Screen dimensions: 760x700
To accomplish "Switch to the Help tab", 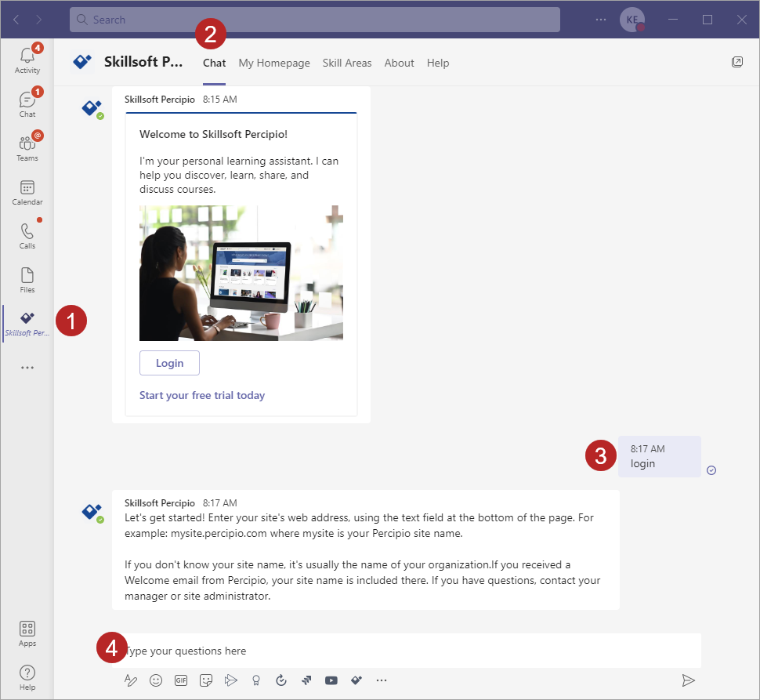I will point(438,63).
